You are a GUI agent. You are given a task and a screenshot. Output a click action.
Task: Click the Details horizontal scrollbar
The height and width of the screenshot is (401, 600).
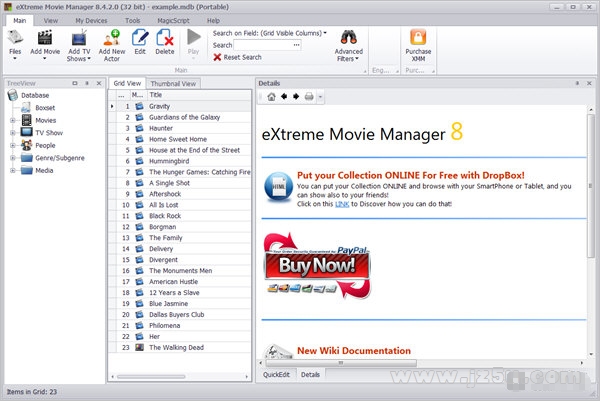coord(341,363)
